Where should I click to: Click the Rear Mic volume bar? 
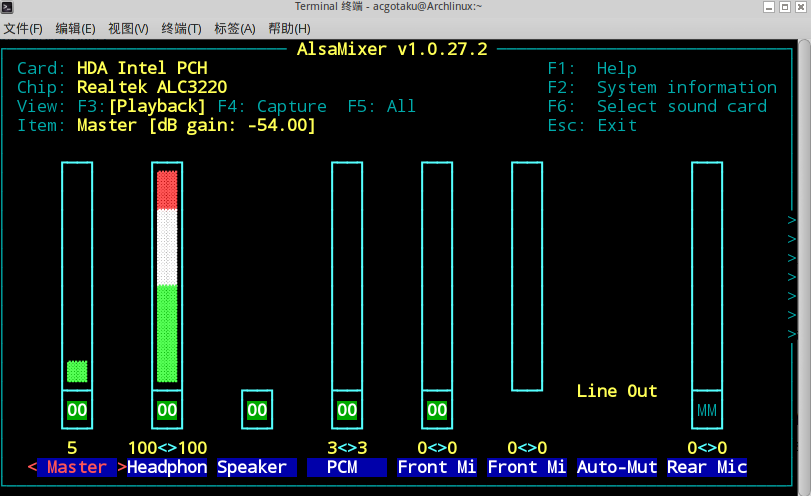[x=707, y=276]
